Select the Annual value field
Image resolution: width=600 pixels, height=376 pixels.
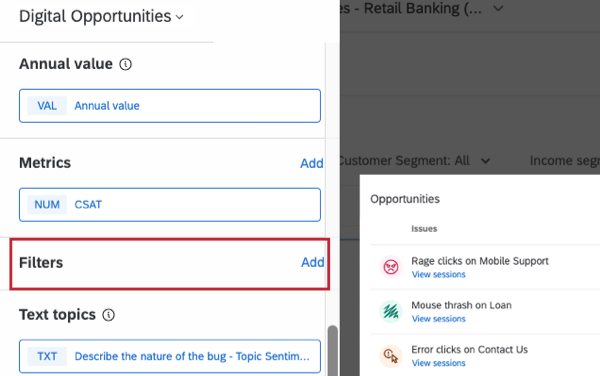170,106
